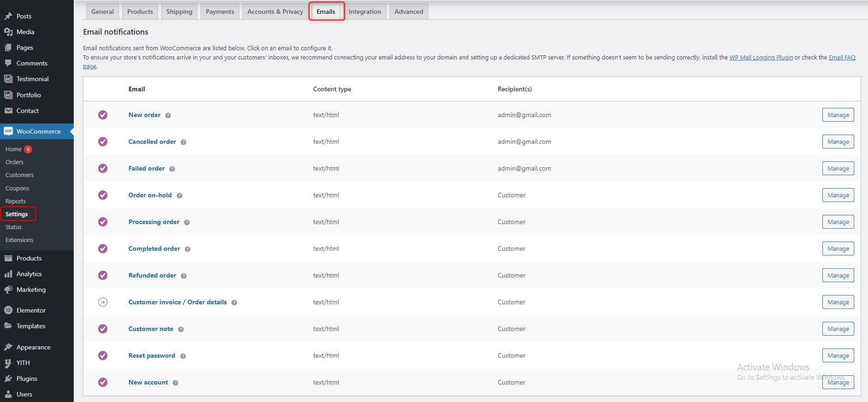Viewport: 868px width, 402px height.
Task: Click the Posts pin icon in sidebar
Action: point(8,16)
